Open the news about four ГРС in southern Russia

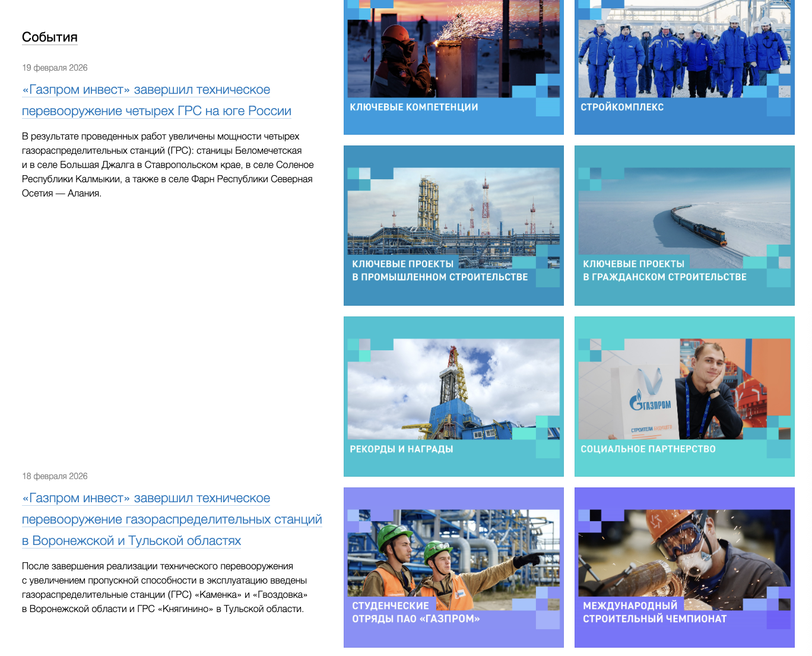coord(156,100)
